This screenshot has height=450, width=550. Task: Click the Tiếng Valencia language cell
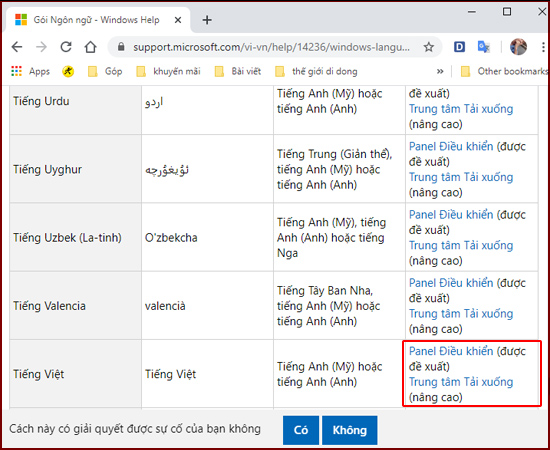[76, 306]
